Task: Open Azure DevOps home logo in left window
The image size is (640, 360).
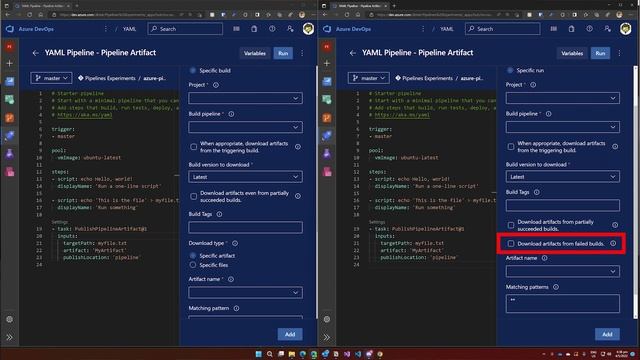Action: pos(10,29)
